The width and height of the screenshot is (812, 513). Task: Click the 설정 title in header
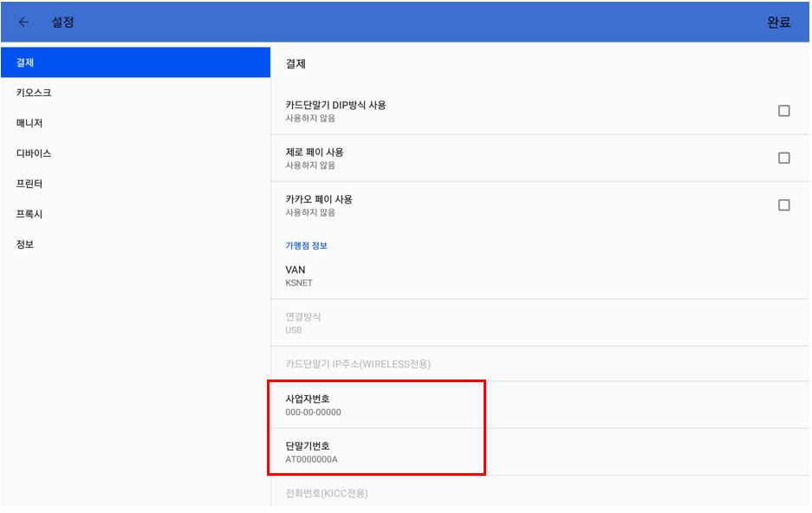click(x=62, y=22)
